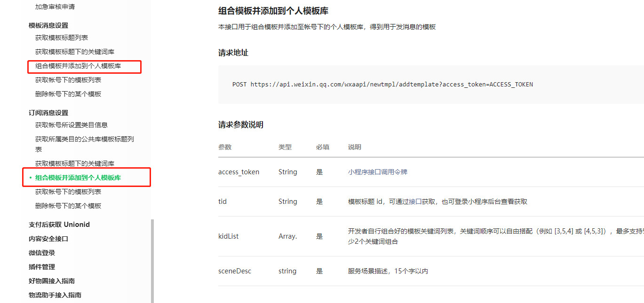Viewport: 644px width, 303px height.
Task: Click the sceneDesc parameter name
Action: pos(235,271)
